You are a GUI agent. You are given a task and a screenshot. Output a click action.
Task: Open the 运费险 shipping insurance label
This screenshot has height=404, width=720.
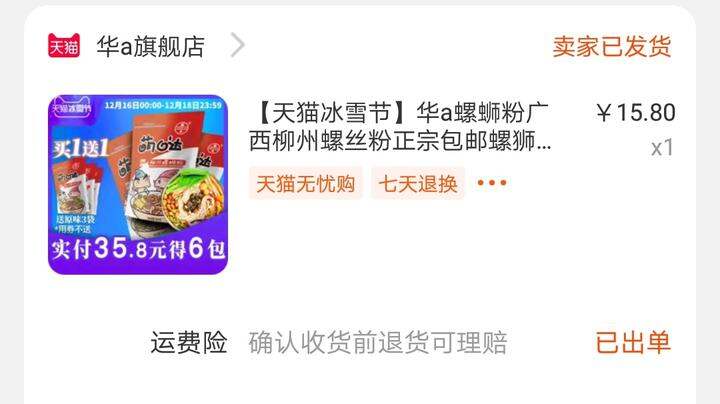click(x=189, y=342)
